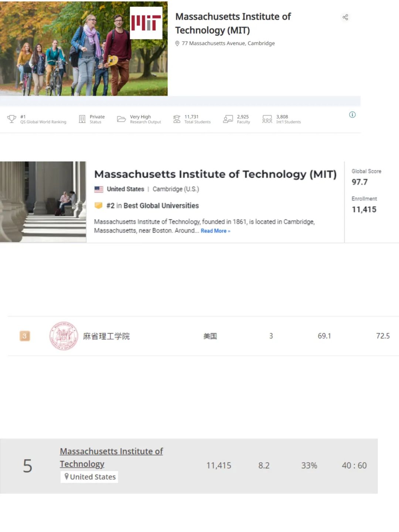Click the 11,731 Total Students value
Image resolution: width=399 pixels, height=532 pixels.
point(198,119)
